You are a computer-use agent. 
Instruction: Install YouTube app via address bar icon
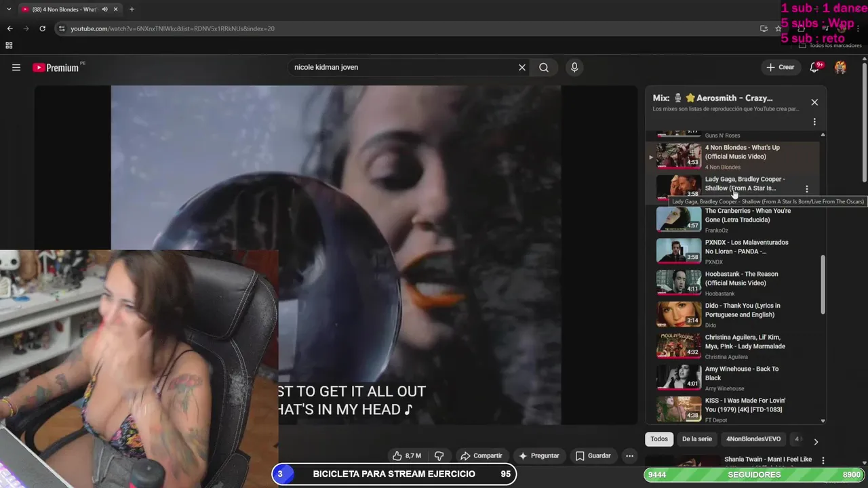click(764, 28)
